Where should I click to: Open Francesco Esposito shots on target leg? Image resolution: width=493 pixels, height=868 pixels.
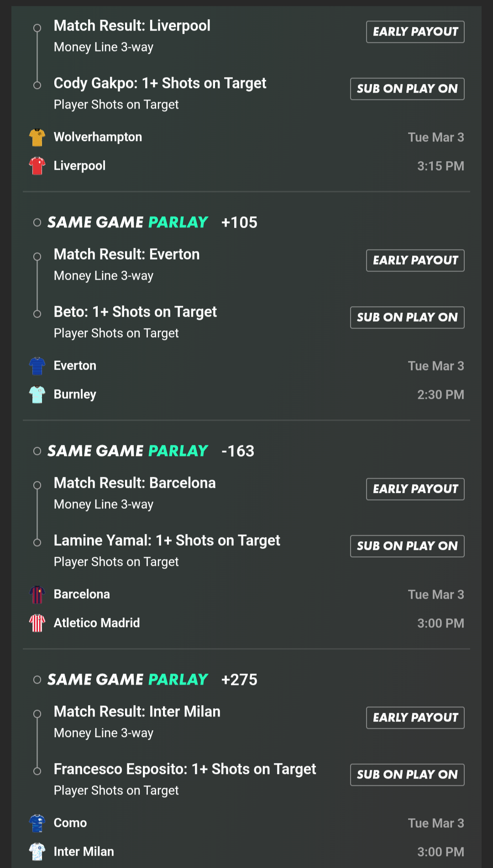click(x=184, y=769)
